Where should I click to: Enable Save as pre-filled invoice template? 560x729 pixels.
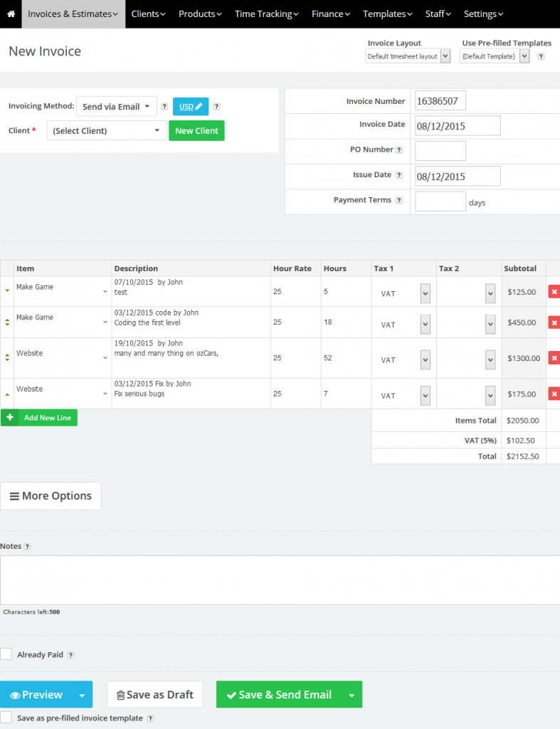6,718
